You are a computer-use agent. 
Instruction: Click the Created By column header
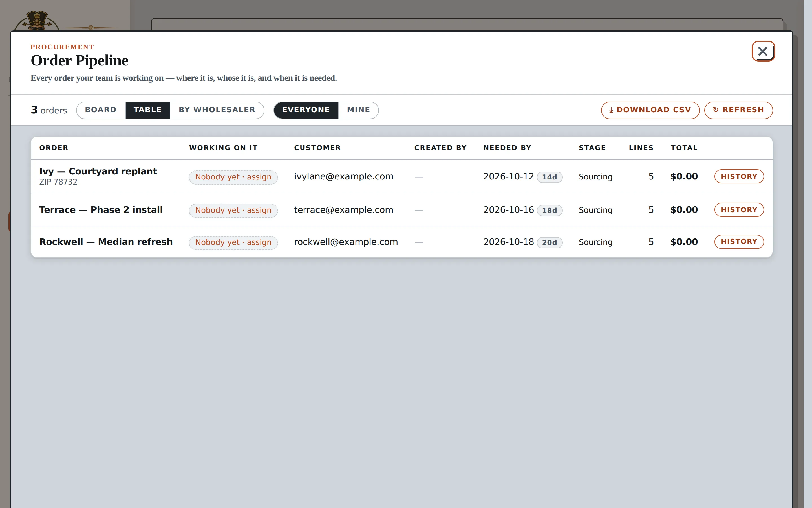pyautogui.click(x=440, y=148)
